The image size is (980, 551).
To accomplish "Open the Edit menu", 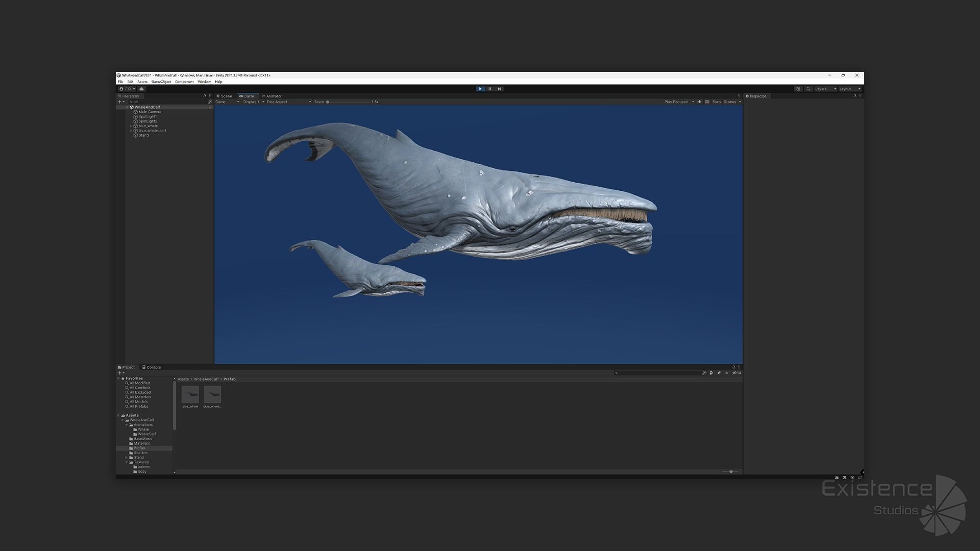I will click(x=130, y=82).
